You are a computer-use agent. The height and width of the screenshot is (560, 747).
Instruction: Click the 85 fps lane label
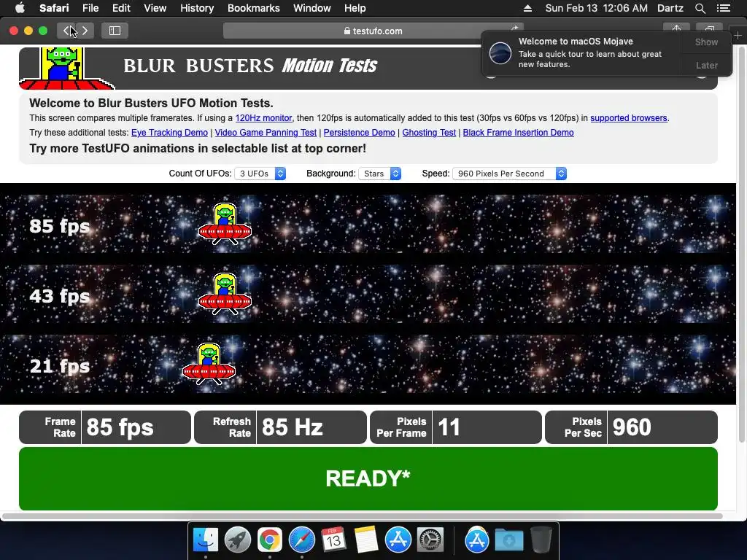[x=60, y=226]
